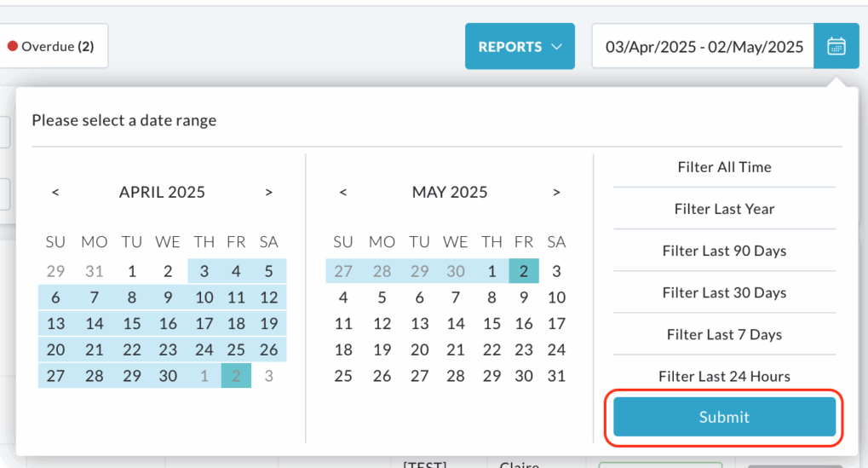Select Filter Last 30 Days
The height and width of the screenshot is (468, 868).
point(724,292)
